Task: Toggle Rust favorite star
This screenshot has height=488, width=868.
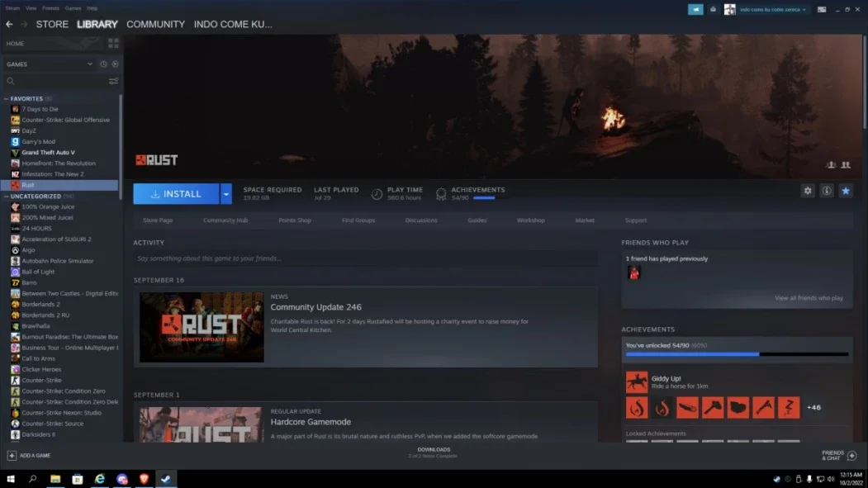Action: click(x=846, y=191)
